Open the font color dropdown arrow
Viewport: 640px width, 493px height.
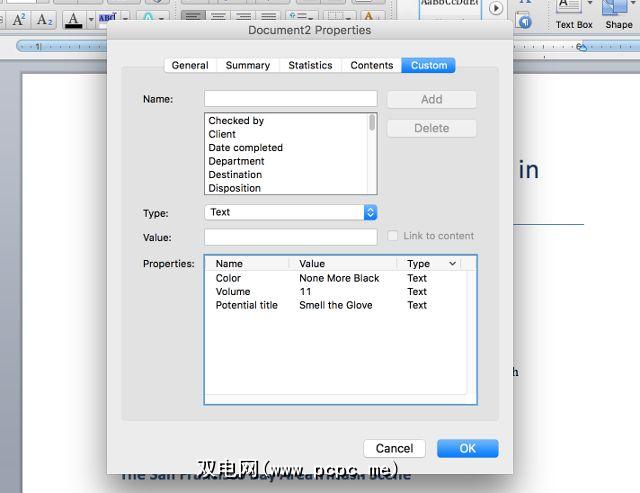(x=90, y=19)
